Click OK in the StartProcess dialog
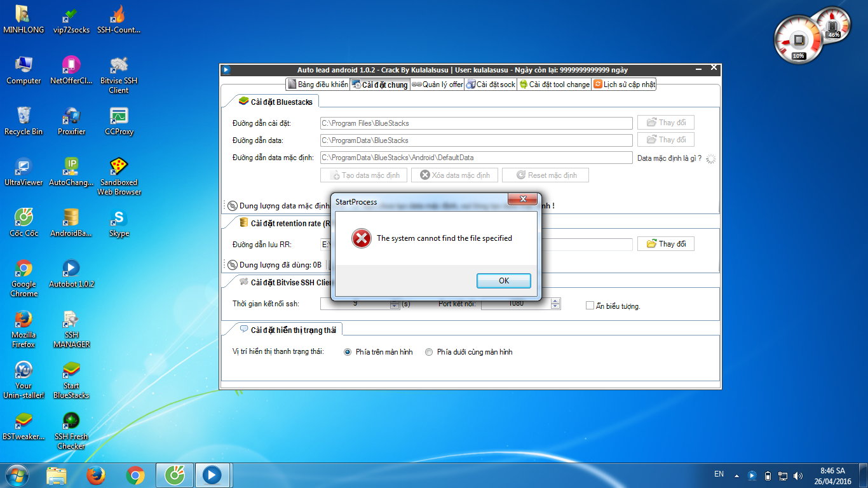Screen dimensions: 868x488 coord(504,281)
